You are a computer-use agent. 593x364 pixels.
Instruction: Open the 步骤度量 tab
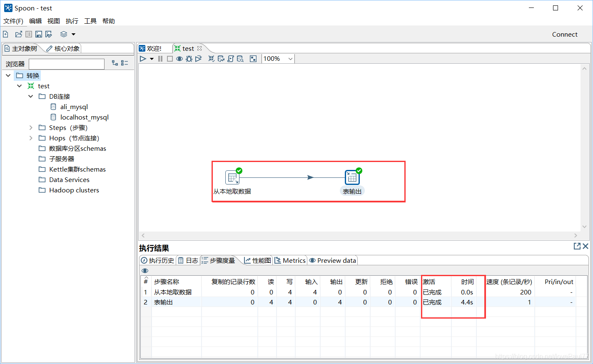219,260
